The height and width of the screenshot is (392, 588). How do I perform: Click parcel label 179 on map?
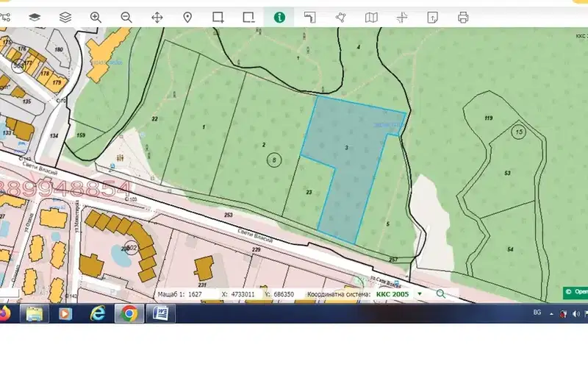click(x=57, y=82)
